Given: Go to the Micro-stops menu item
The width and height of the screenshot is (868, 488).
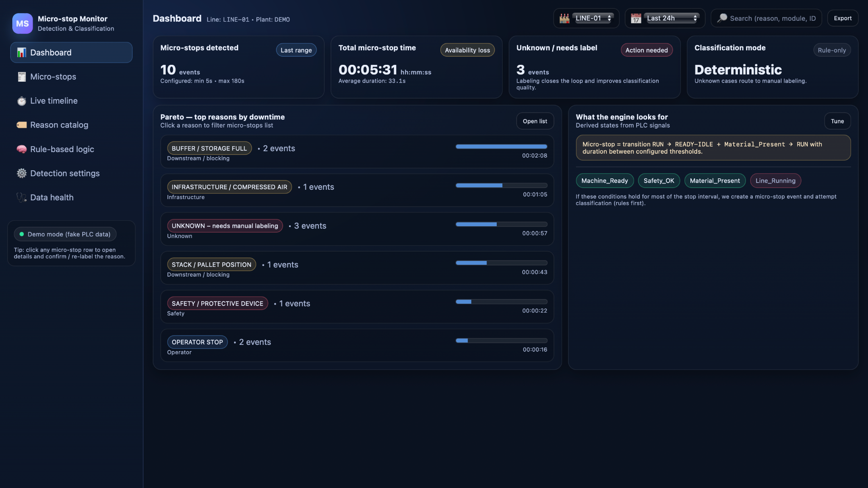Looking at the screenshot, I should pyautogui.click(x=53, y=77).
